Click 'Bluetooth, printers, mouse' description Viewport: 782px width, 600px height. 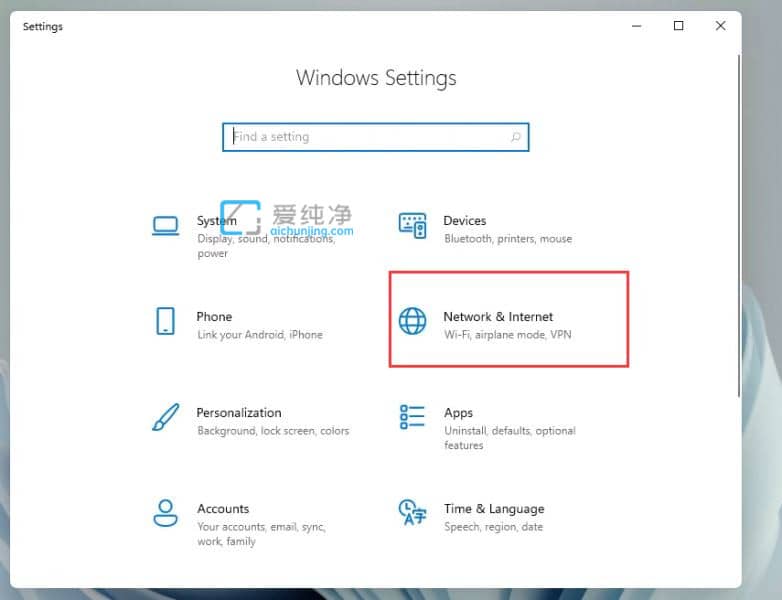point(508,239)
